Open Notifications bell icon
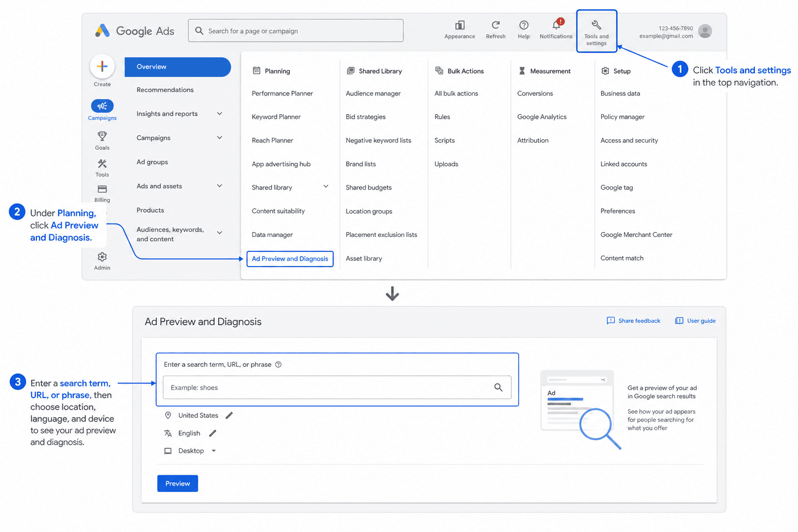This screenshot has width=798, height=532. pyautogui.click(x=556, y=24)
